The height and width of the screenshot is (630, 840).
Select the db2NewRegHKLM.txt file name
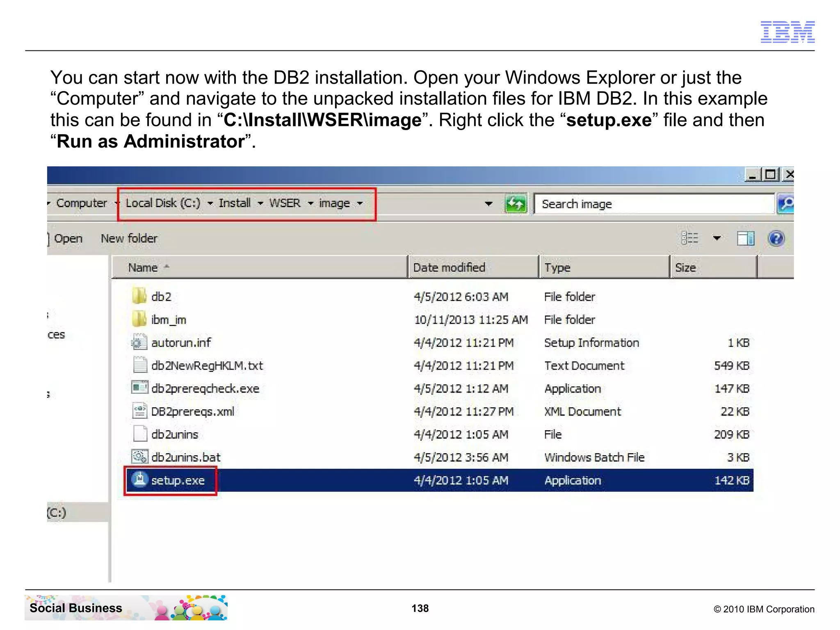coord(207,365)
